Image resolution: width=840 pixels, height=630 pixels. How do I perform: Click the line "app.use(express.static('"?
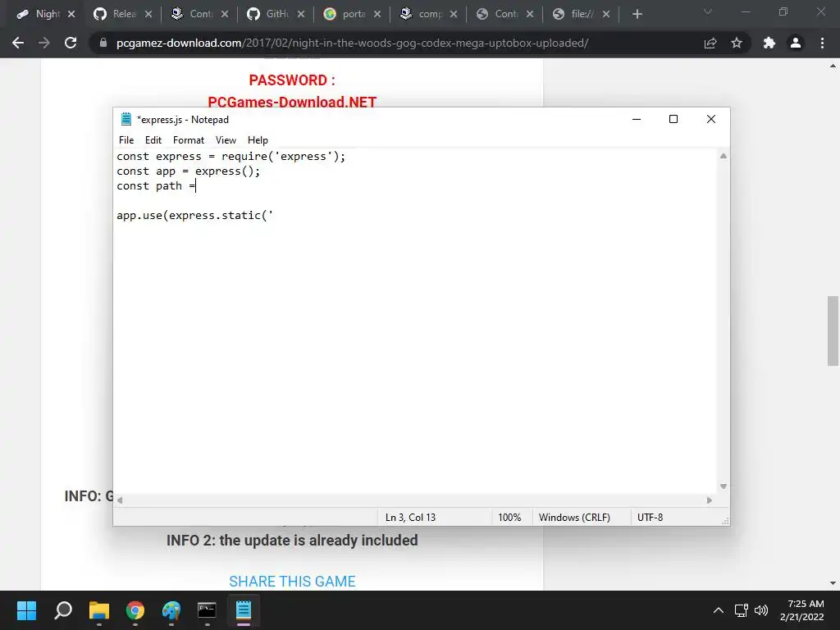[195, 216]
